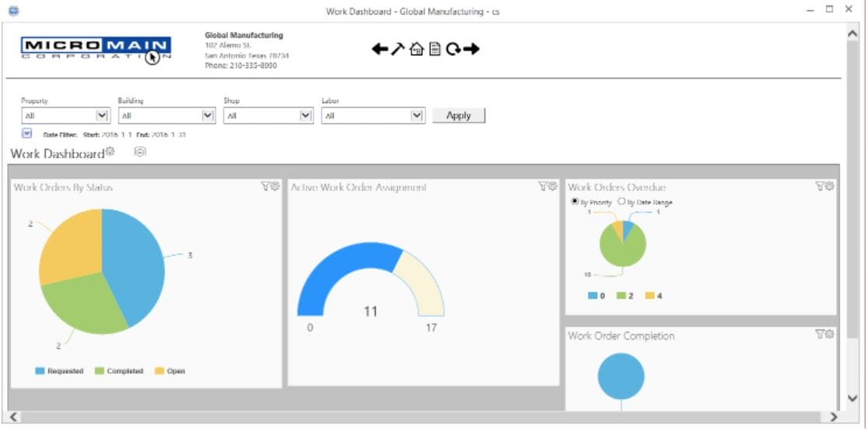Go to home via the house icon
Image resolution: width=868 pixels, height=440 pixels.
(417, 49)
